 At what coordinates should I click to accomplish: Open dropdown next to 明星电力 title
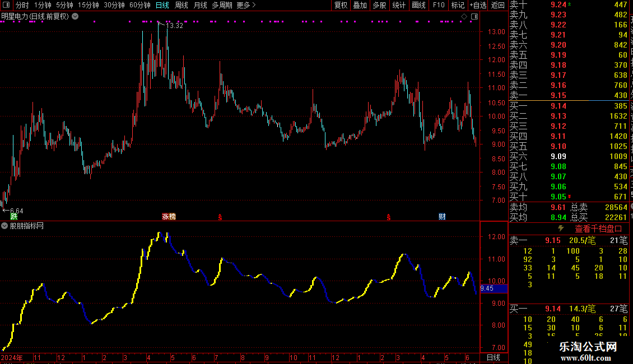point(75,16)
